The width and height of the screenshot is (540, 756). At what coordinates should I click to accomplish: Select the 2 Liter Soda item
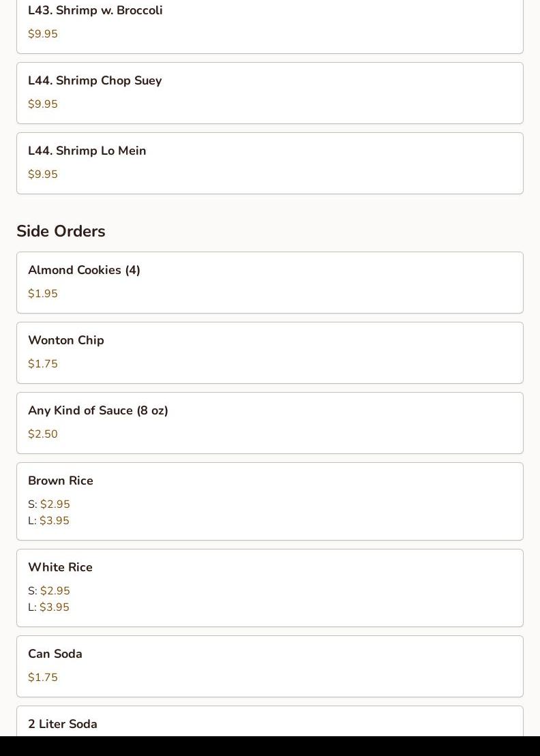(x=63, y=724)
